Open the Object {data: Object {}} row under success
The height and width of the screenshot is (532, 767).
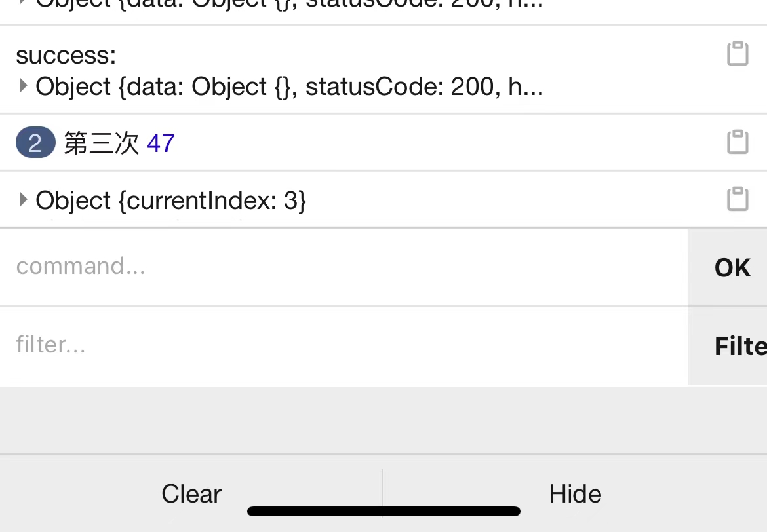[x=289, y=87]
